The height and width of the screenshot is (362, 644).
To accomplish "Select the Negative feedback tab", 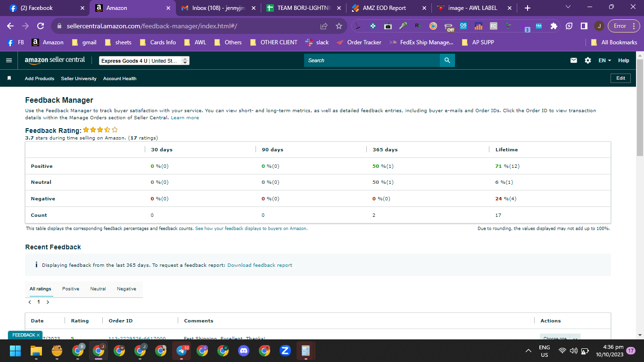I will [126, 289].
